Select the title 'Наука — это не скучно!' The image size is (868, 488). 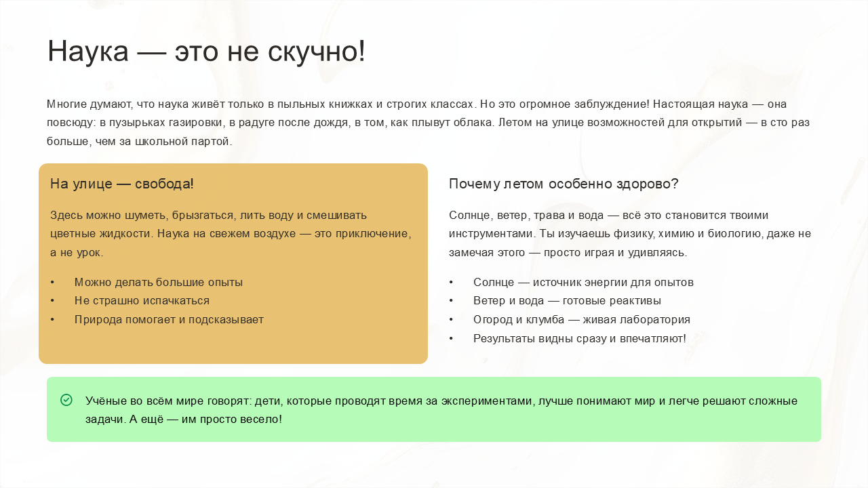206,52
